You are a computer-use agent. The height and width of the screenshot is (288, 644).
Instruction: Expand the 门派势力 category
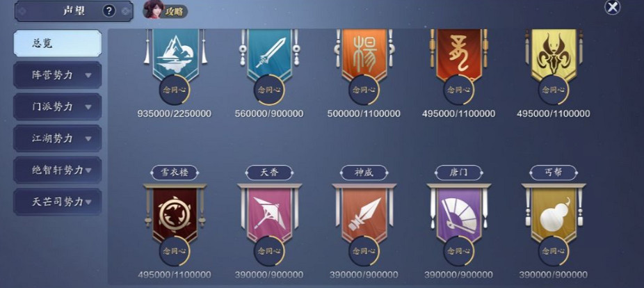tap(58, 107)
